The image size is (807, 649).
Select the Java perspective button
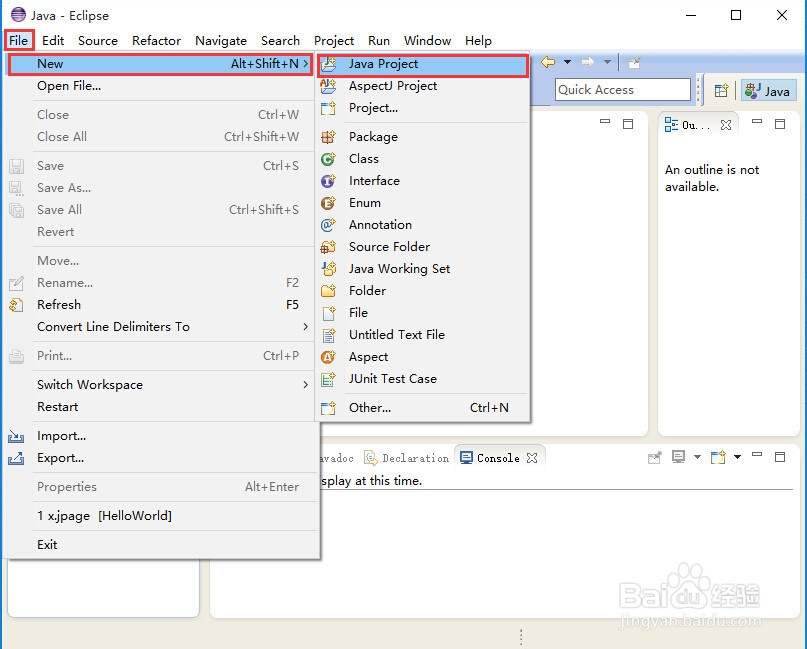(x=768, y=91)
